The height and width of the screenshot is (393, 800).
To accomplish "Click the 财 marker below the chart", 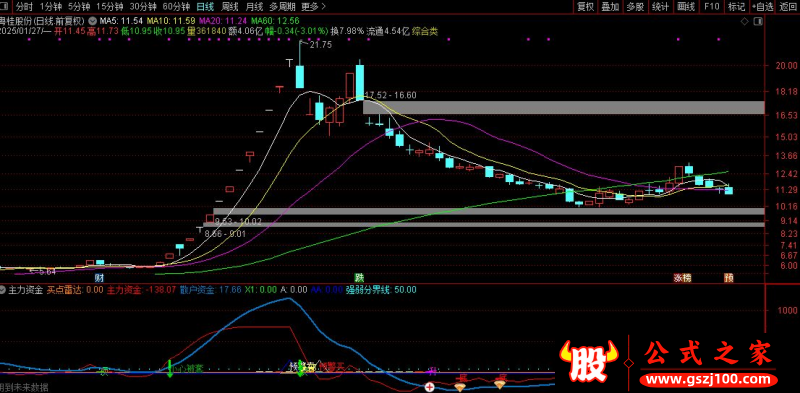I will click(x=99, y=278).
